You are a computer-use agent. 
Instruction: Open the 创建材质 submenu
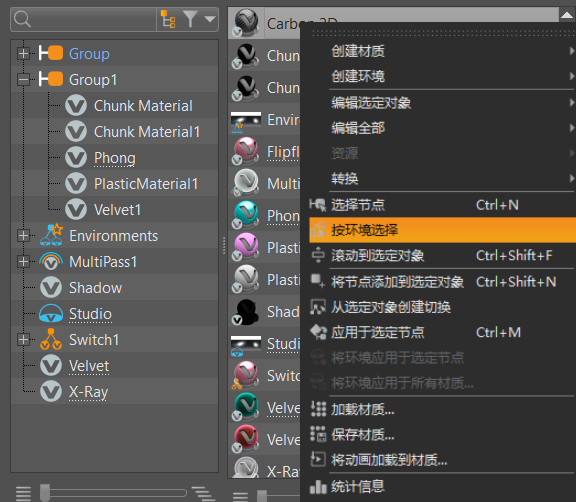coord(443,51)
